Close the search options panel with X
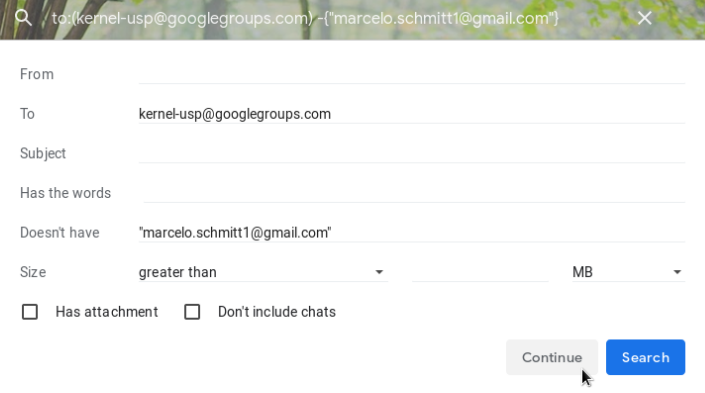The width and height of the screenshot is (705, 393). [x=644, y=18]
